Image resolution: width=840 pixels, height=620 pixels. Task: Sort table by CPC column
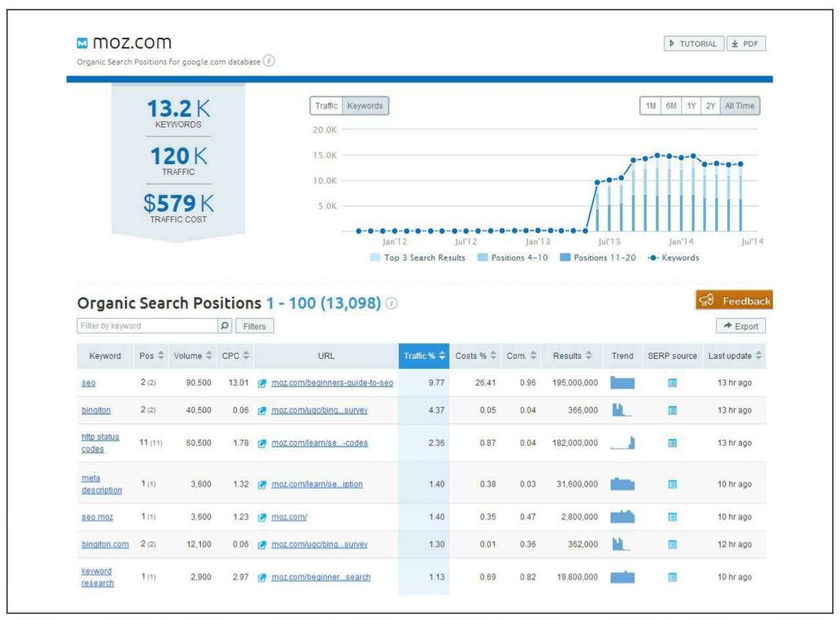click(x=236, y=356)
